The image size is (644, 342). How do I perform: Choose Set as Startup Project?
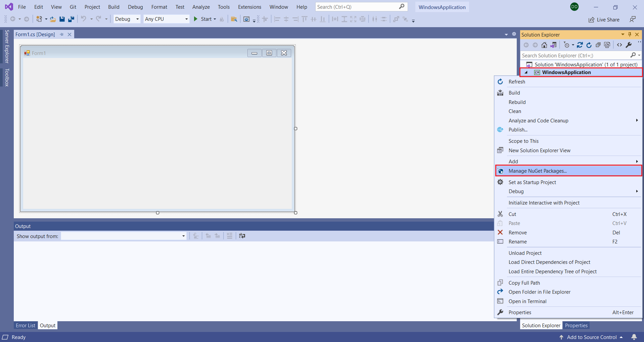[x=568, y=182]
